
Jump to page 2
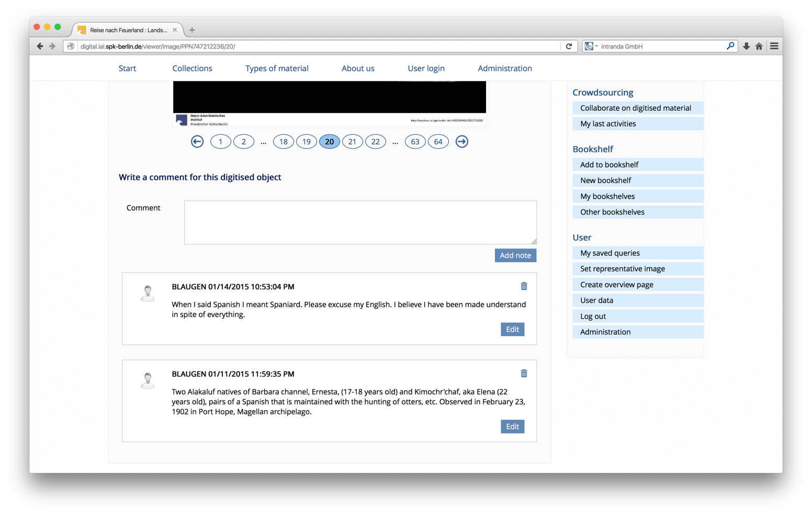[244, 142]
